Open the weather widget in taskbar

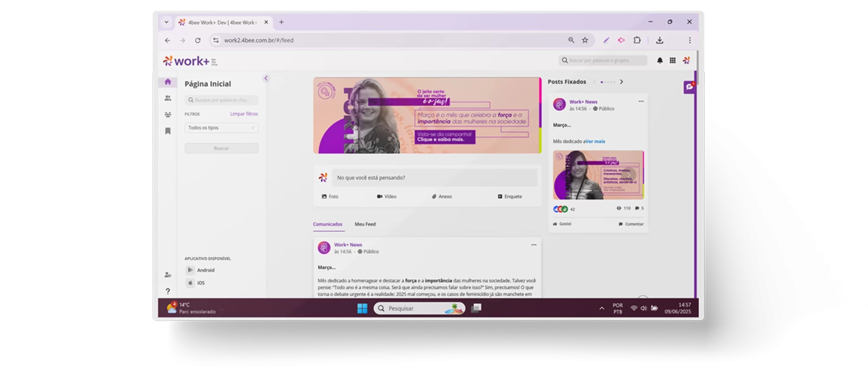[191, 308]
